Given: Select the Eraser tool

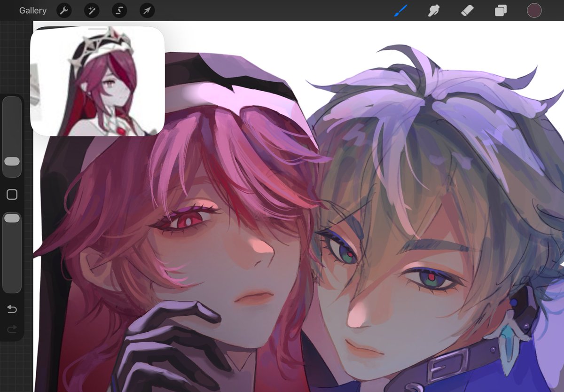Looking at the screenshot, I should click(467, 10).
